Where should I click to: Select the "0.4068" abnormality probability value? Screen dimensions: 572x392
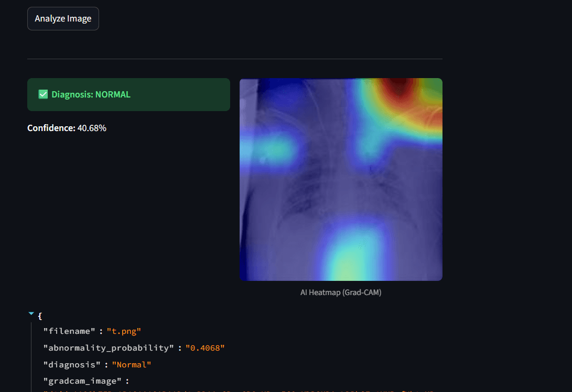pyautogui.click(x=205, y=348)
